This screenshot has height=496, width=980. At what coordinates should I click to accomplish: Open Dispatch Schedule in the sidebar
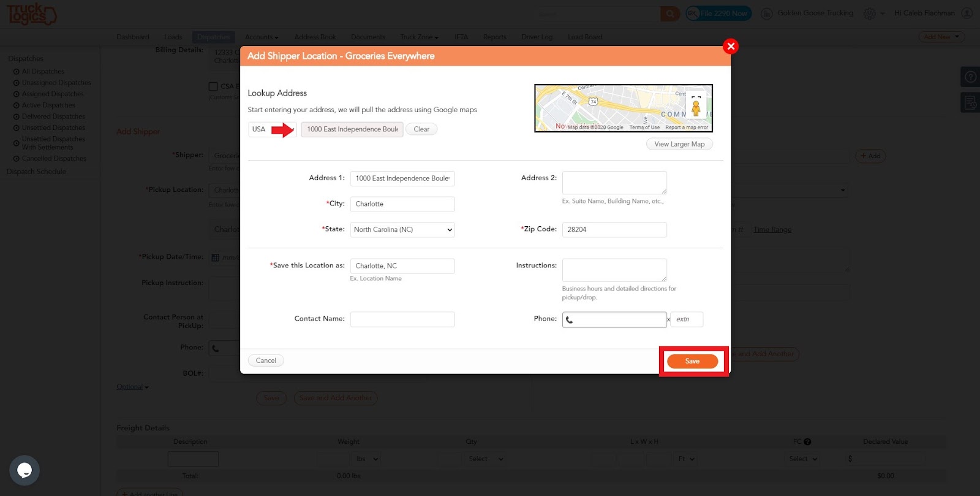(x=36, y=172)
